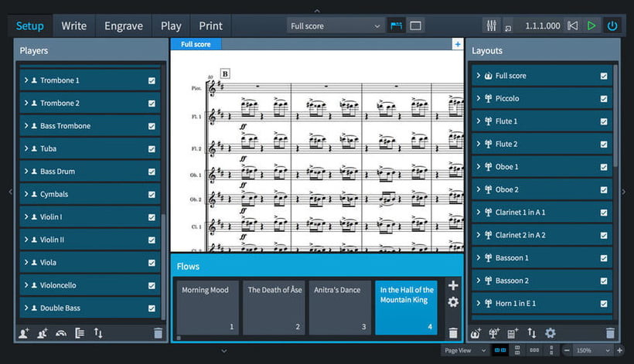Screen dimensions: 634x364
Task: Activate the project power button
Action: (x=612, y=26)
